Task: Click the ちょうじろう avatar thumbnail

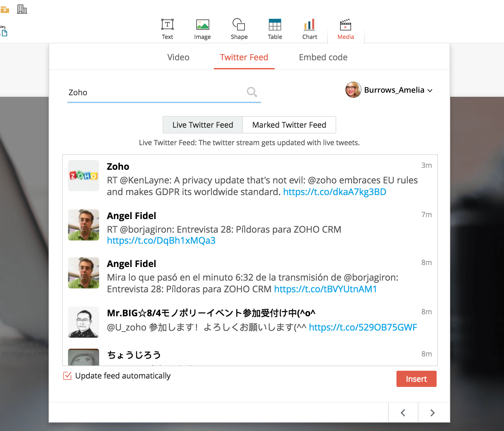Action: click(84, 357)
